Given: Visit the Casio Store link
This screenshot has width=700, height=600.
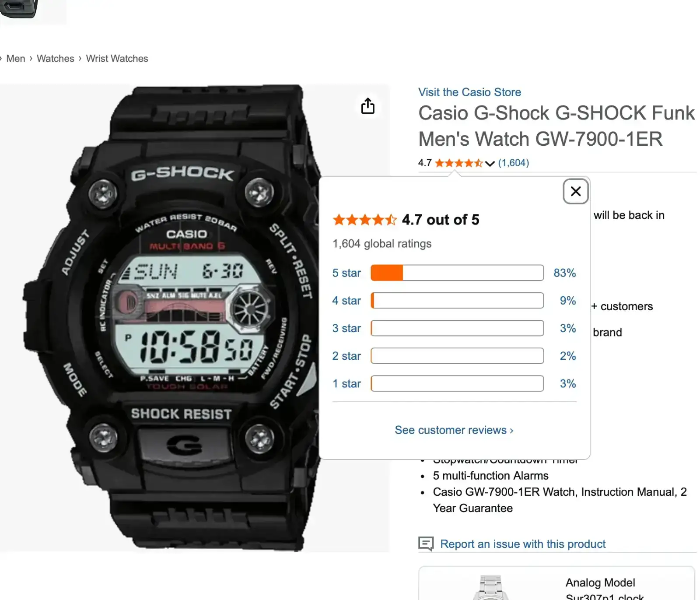Looking at the screenshot, I should [469, 92].
